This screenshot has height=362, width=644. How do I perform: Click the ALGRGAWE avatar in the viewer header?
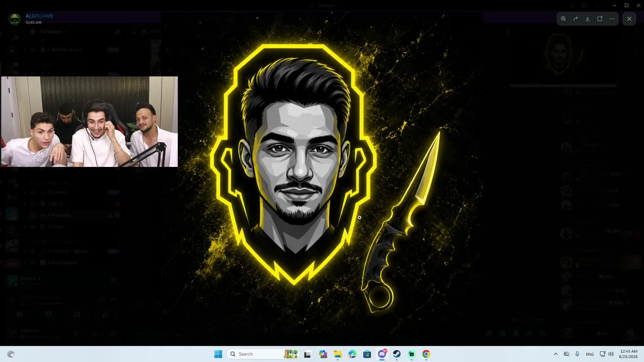(15, 19)
